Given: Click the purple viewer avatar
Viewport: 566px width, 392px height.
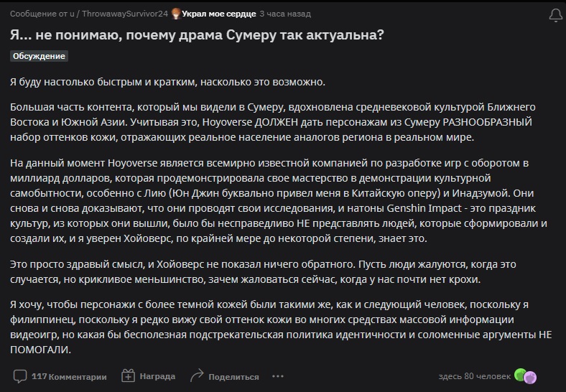Looking at the screenshot, I should (x=530, y=376).
